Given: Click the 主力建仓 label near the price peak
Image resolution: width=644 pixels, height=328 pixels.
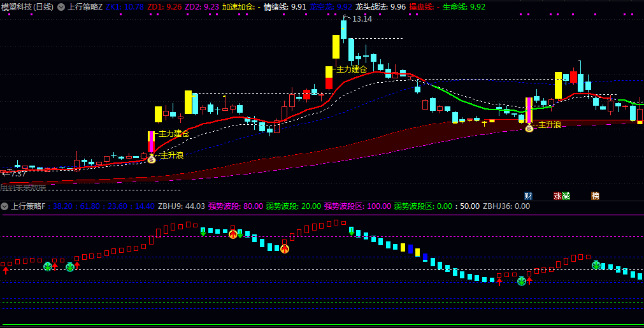Looking at the screenshot, I should click(352, 70).
